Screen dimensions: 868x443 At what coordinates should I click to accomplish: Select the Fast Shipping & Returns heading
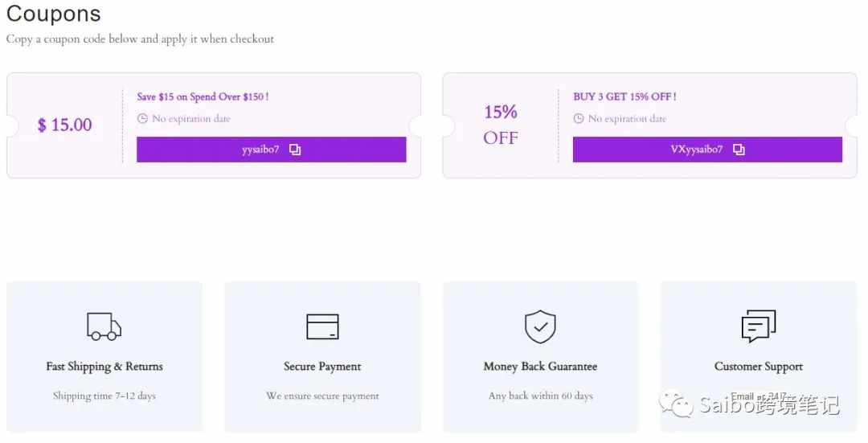pyautogui.click(x=104, y=367)
